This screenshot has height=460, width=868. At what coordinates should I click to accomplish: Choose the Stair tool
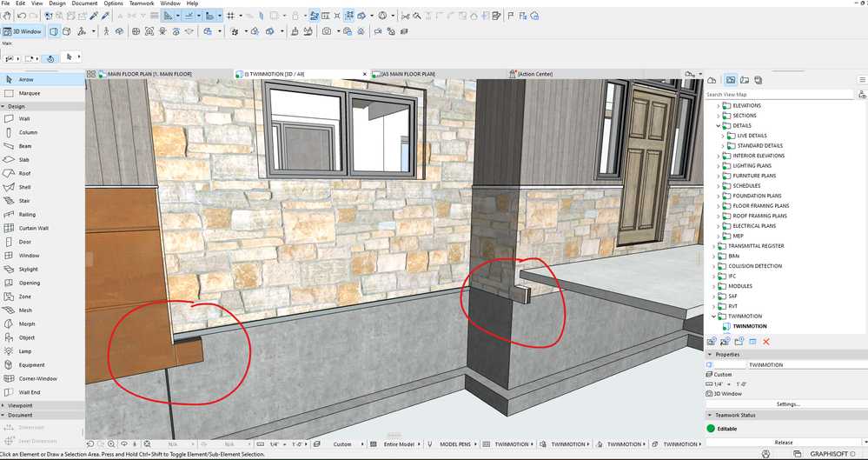tap(24, 200)
